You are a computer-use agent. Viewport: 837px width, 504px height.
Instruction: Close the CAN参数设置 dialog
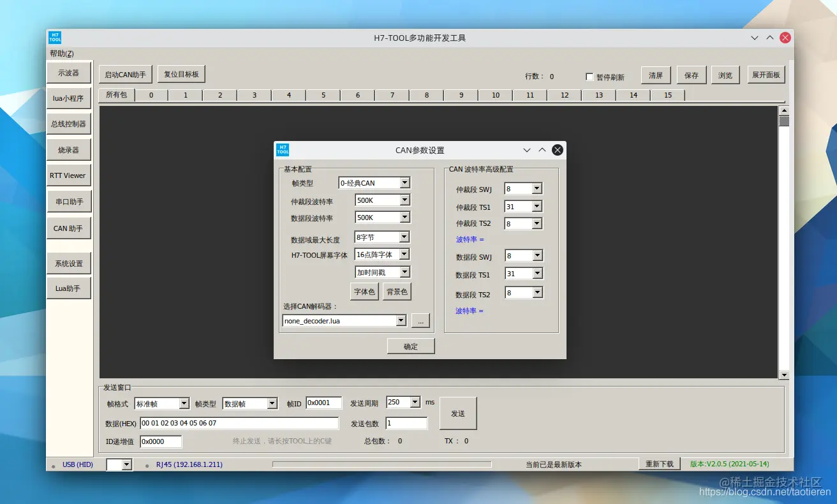[x=557, y=150]
